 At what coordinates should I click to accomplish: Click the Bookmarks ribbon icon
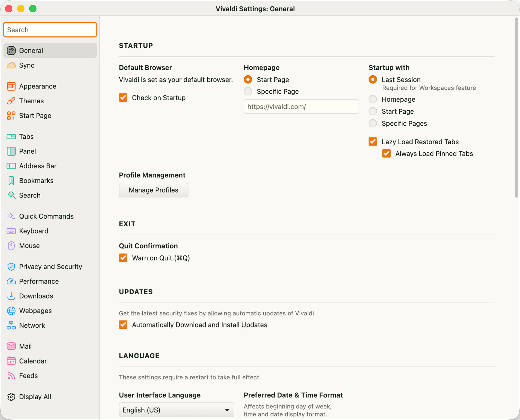coord(11,181)
